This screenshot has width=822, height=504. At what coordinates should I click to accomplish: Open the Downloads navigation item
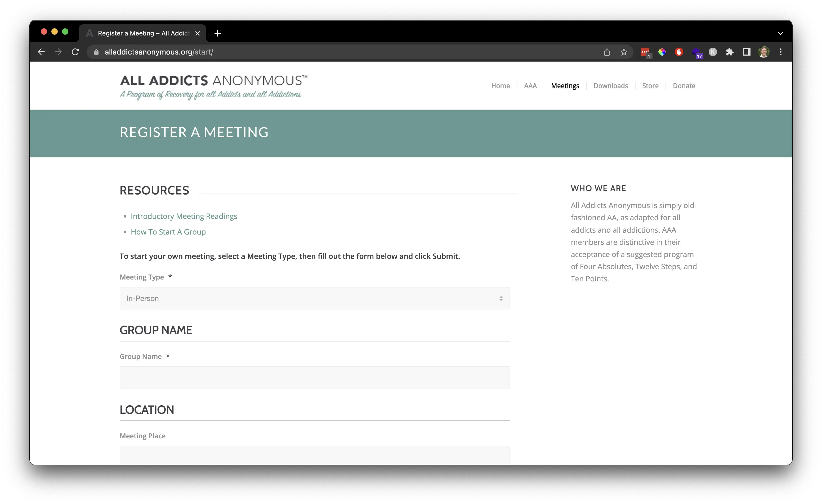point(610,86)
